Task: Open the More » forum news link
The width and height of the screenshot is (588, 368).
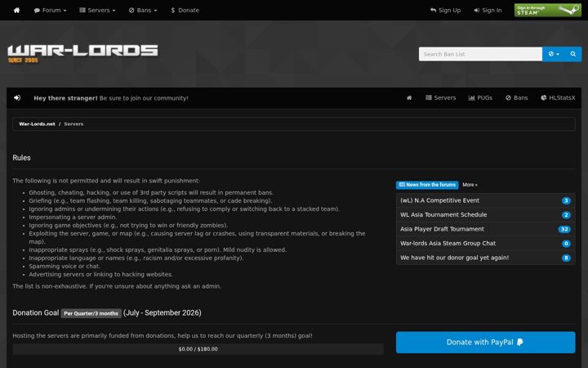Action: click(x=470, y=185)
